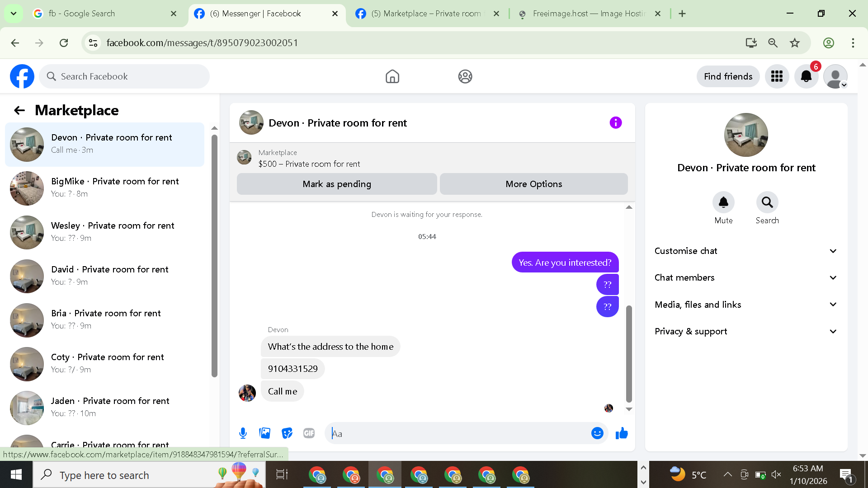Send a thumbs-up like
The image size is (868, 488).
click(622, 433)
